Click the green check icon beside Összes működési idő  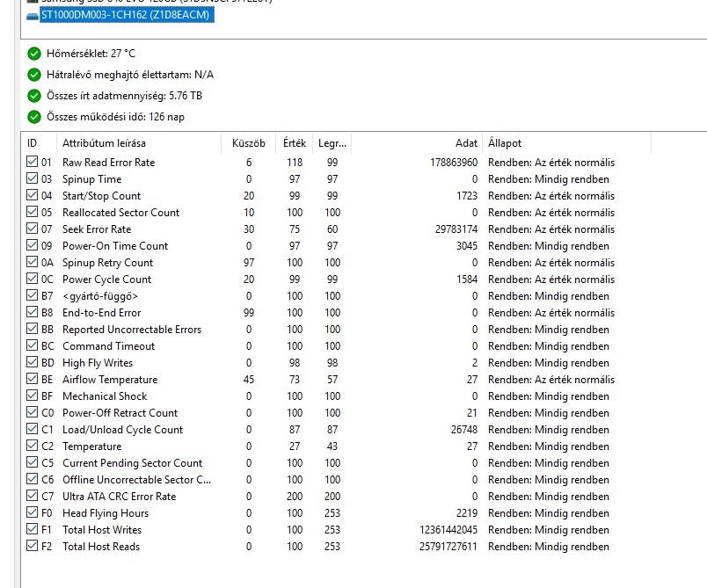tap(34, 117)
